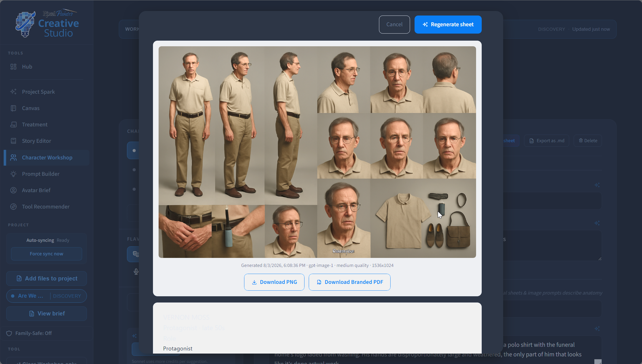Open the Are We… project selector
Screen dimensions: 642x364
(47, 296)
